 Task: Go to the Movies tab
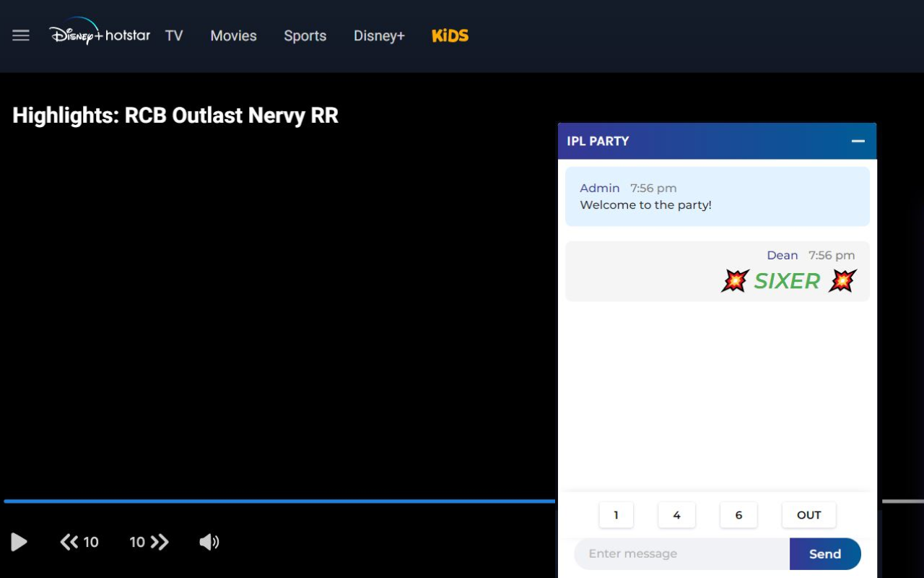click(x=233, y=35)
